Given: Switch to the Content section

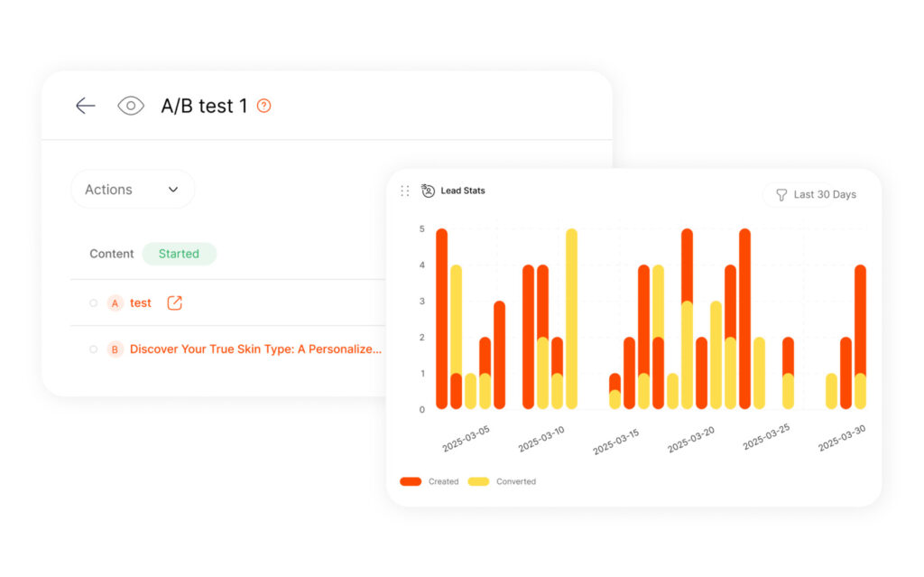Looking at the screenshot, I should (x=111, y=254).
